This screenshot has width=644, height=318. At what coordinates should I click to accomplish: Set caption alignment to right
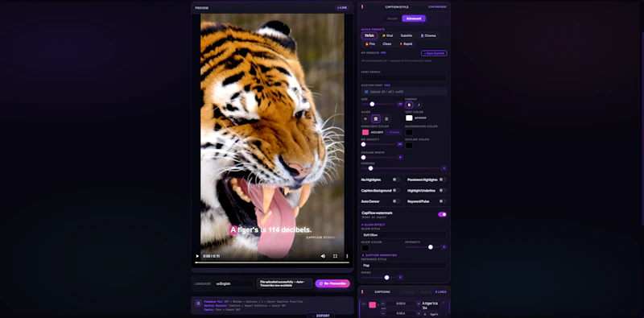386,118
